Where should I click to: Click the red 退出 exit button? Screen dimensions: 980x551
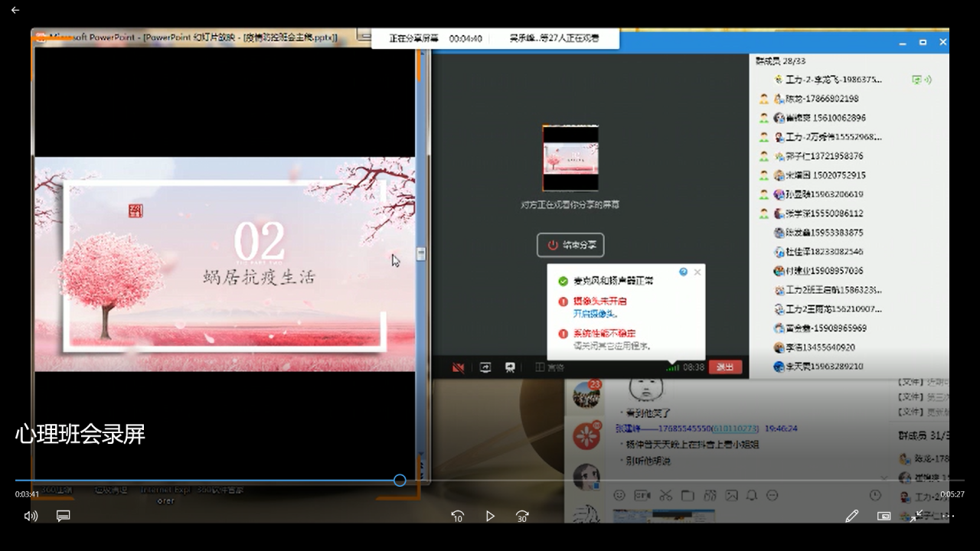tap(724, 367)
